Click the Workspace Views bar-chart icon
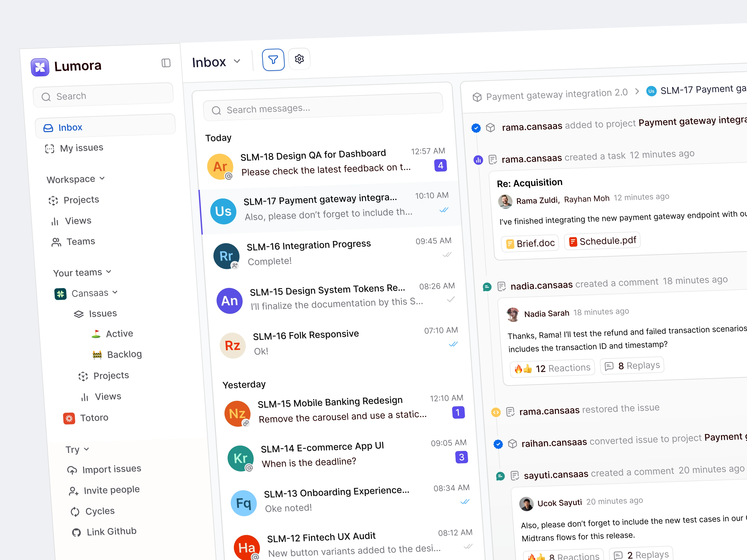This screenshot has width=747, height=560. tap(55, 221)
